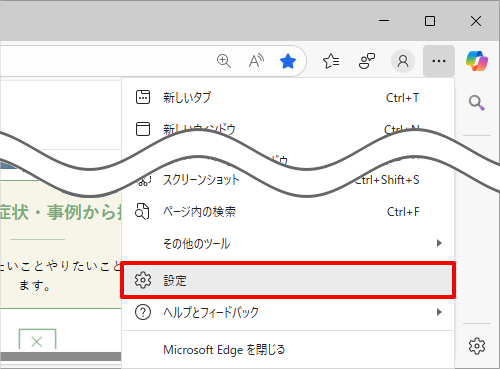
Task: Select 新しいウィンドウ menu item
Action: [288, 129]
